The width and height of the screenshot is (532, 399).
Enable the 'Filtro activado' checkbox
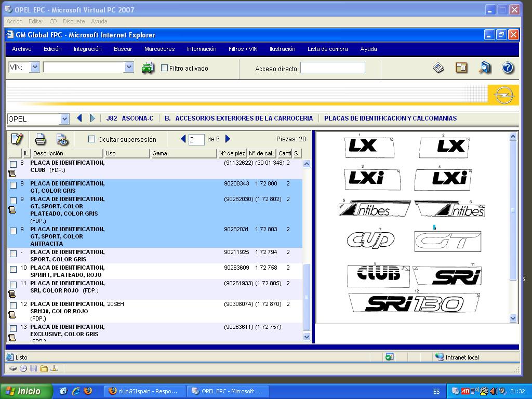point(165,68)
